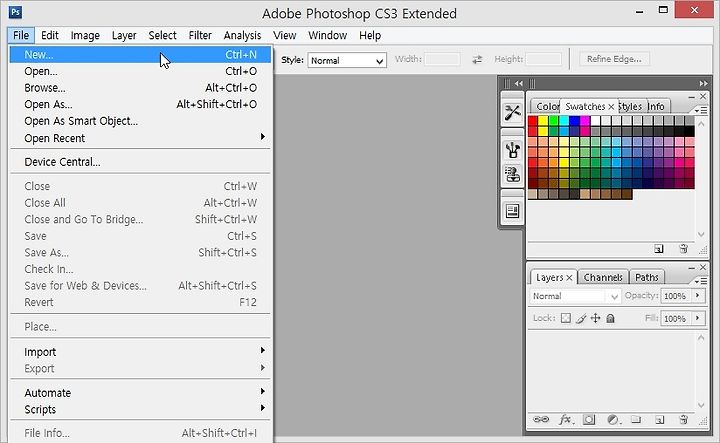Open the Image menu
The height and width of the screenshot is (443, 720).
pyautogui.click(x=85, y=35)
